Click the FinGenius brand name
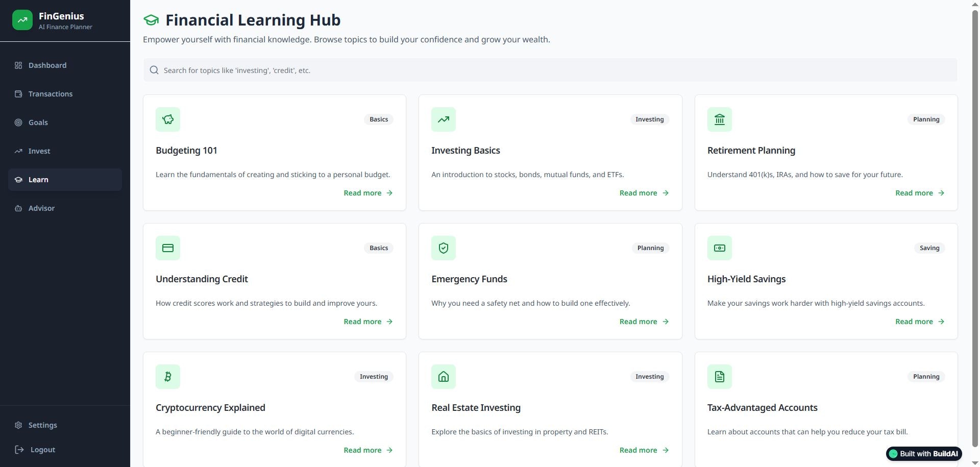The height and width of the screenshot is (467, 980). click(x=61, y=16)
